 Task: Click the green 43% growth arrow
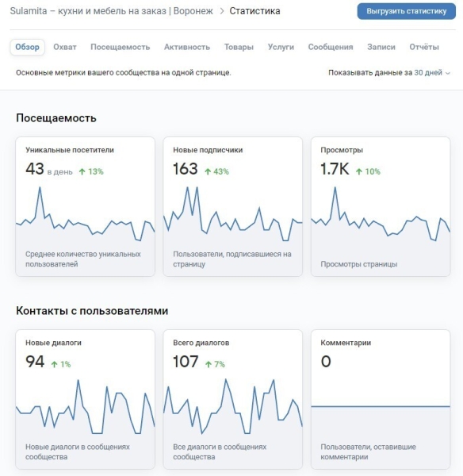pyautogui.click(x=208, y=172)
